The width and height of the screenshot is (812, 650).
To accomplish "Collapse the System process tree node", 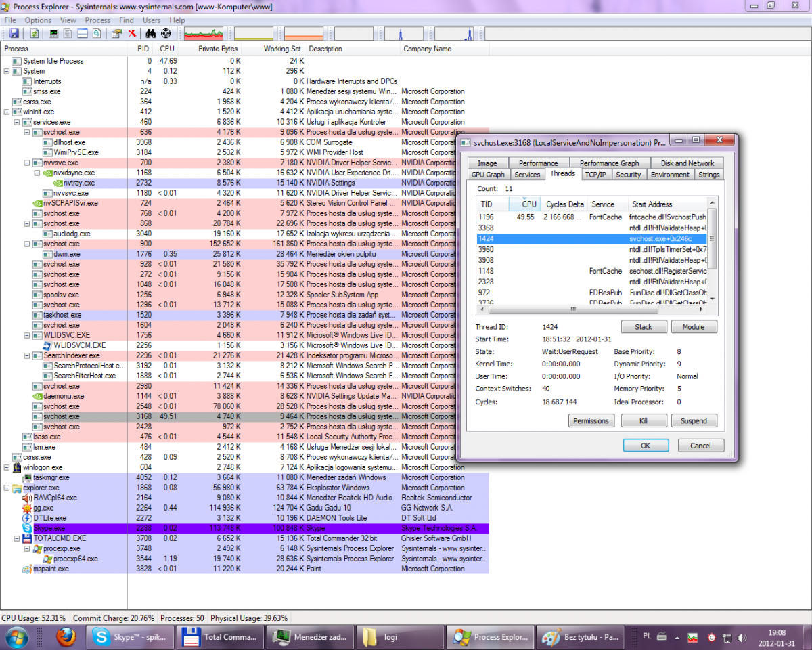I will tap(7, 71).
